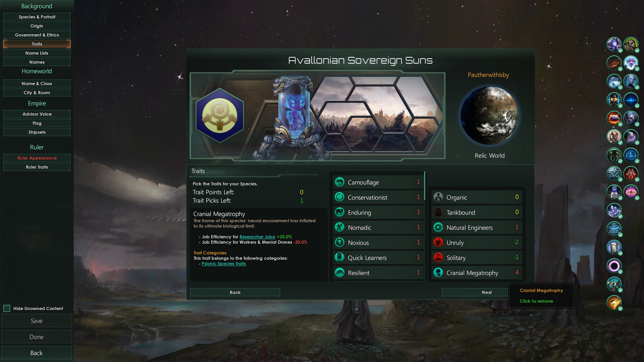Save the empire design

point(37,321)
